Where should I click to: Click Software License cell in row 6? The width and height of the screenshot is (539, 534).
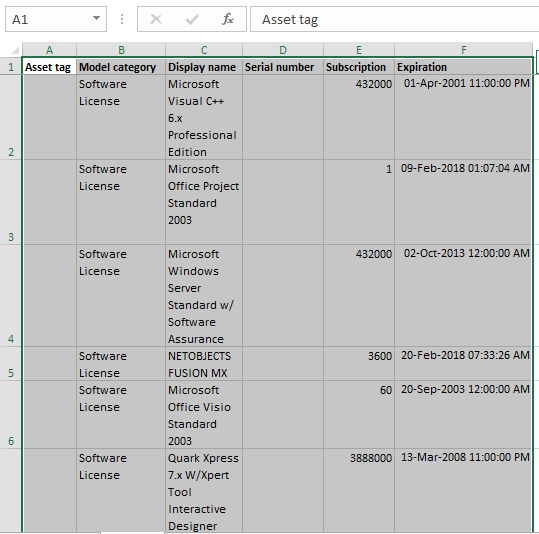click(x=121, y=415)
